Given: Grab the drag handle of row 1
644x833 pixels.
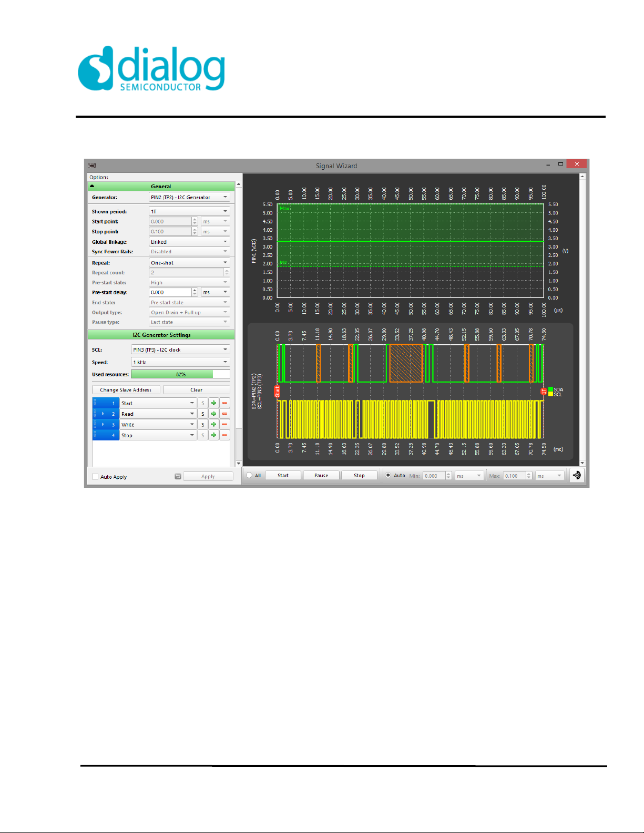Looking at the screenshot, I should 95,404.
